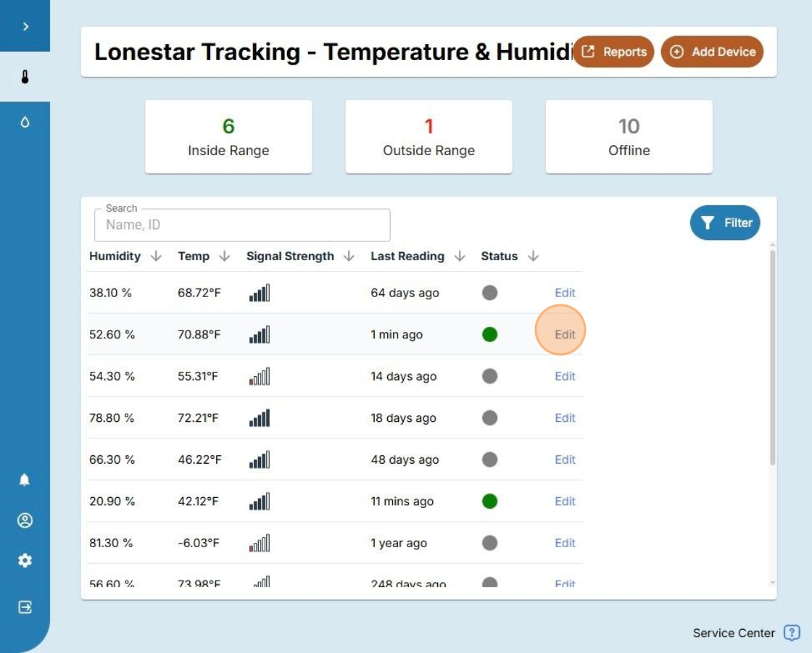Select the 66.30 % humidity cell

(112, 459)
